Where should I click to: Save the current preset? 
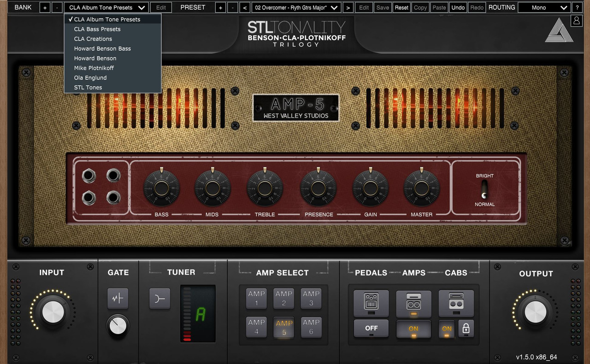[383, 7]
